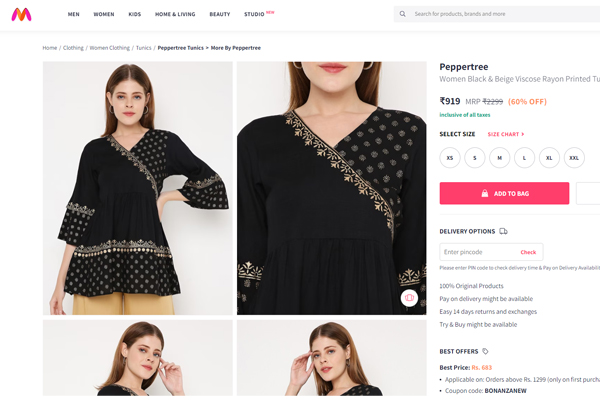
Task: Click the Best Offers tag icon
Action: pos(486,351)
